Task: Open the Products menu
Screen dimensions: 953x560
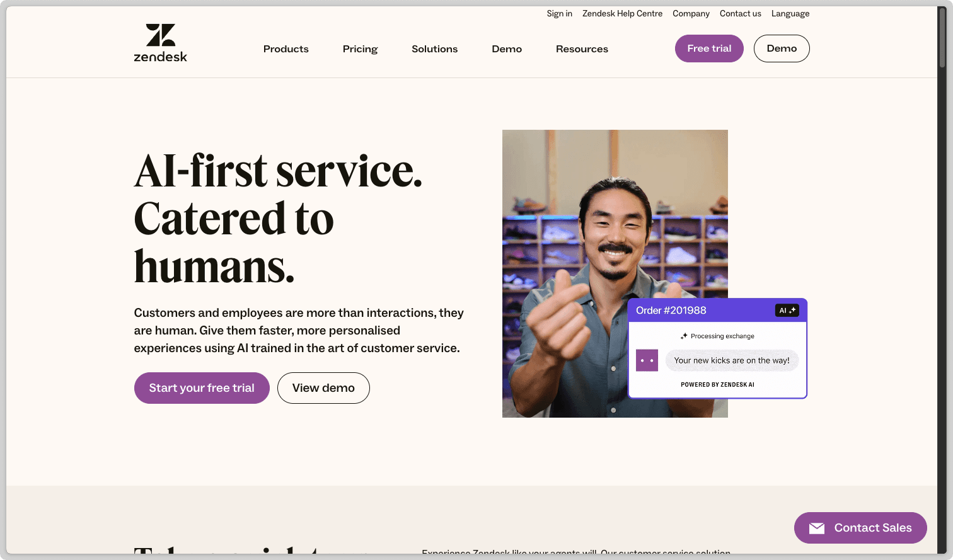Action: pos(286,49)
